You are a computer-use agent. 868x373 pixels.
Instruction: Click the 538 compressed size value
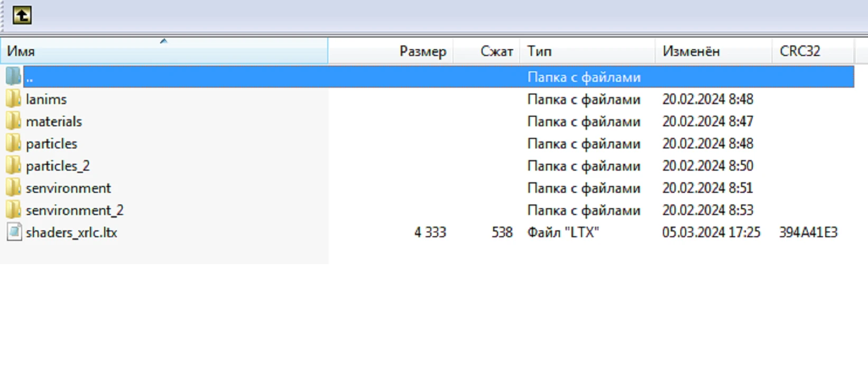502,232
